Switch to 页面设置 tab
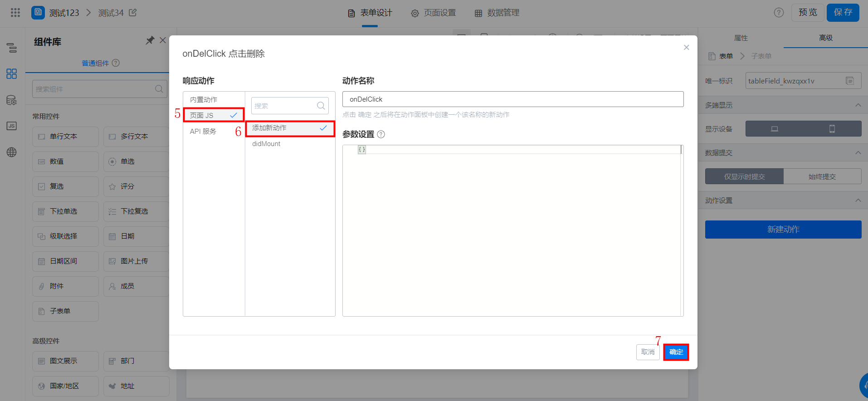This screenshot has width=868, height=401. tap(434, 13)
